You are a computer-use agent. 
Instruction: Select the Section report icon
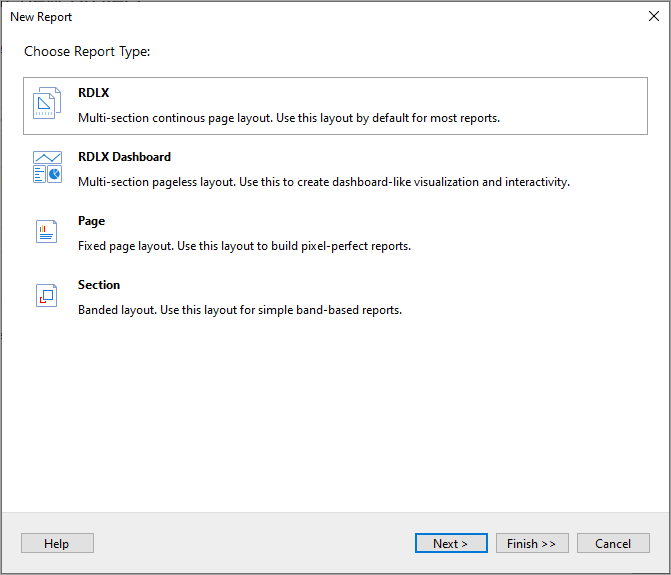tap(47, 296)
